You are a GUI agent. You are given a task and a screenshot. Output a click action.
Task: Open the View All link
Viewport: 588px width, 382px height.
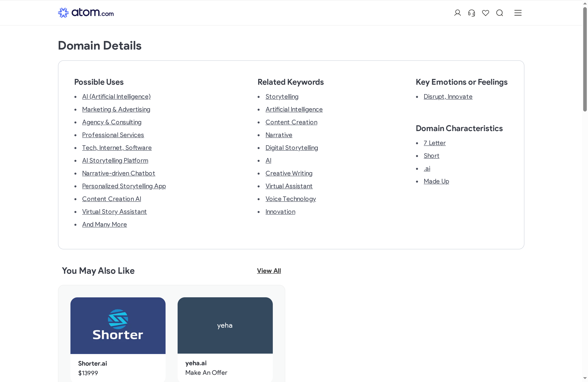(269, 271)
